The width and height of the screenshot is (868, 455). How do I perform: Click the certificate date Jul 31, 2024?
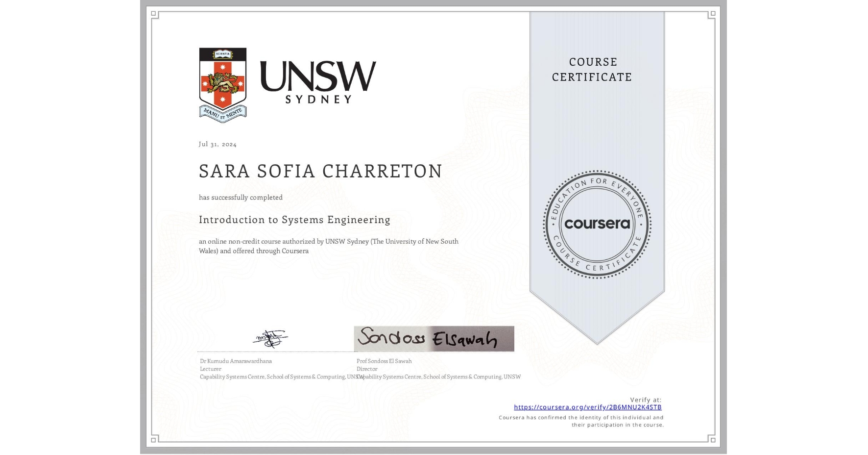click(217, 144)
